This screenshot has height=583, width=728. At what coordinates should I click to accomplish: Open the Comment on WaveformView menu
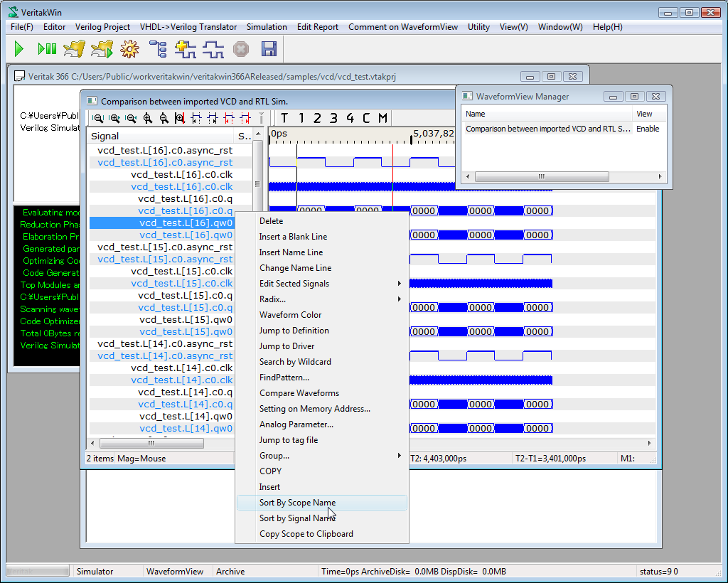click(x=403, y=27)
